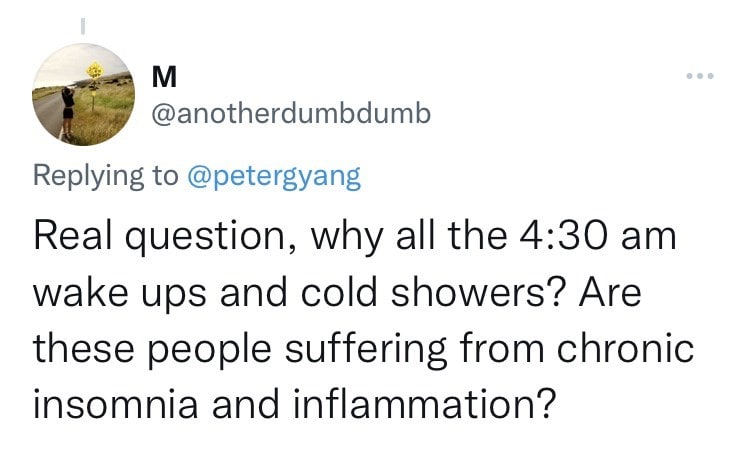Click the word 'insomnia' in tweet
The height and width of the screenshot is (469, 750).
(x=115, y=404)
